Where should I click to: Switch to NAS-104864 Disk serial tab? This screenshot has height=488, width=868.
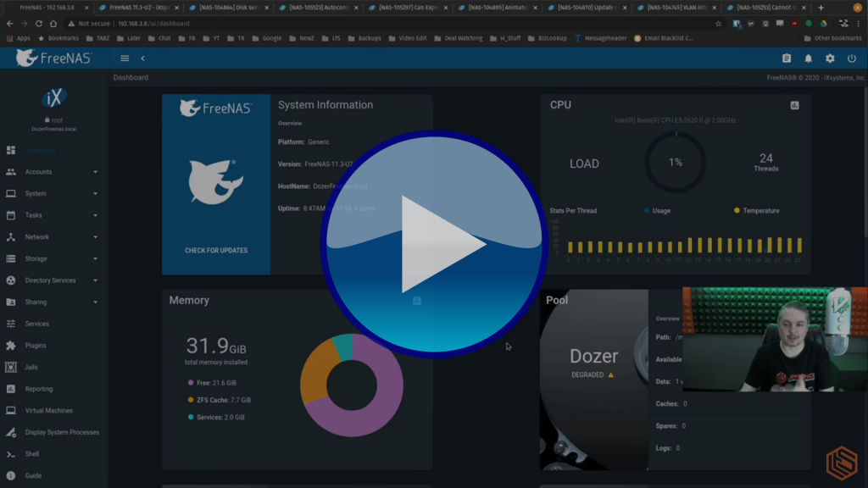pyautogui.click(x=227, y=8)
